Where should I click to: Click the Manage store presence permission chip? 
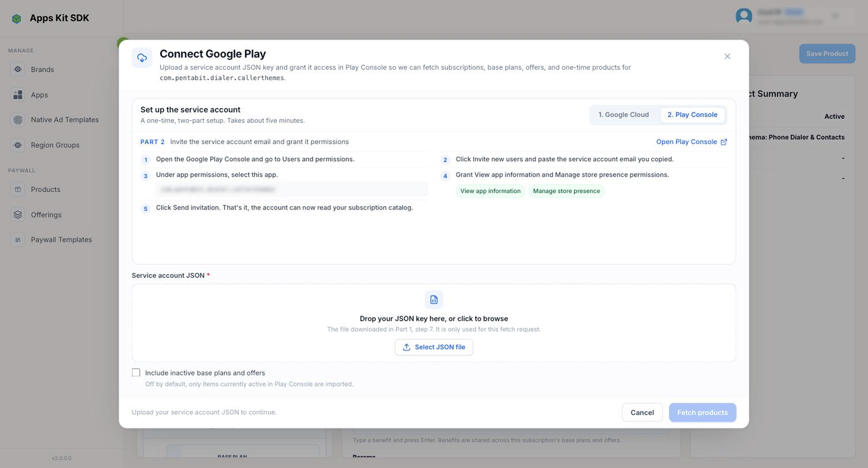(x=567, y=191)
